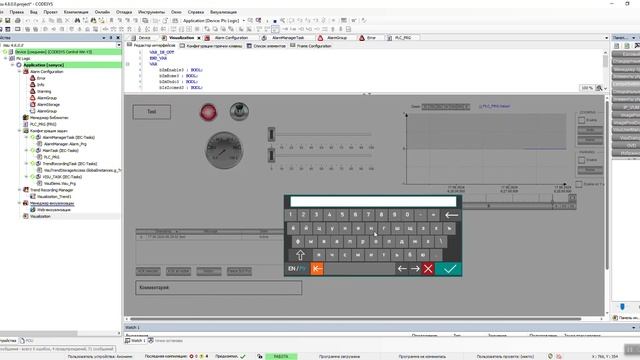Collapse the Alarm Configuration tree node
This screenshot has height=360, width=640.
point(19,71)
